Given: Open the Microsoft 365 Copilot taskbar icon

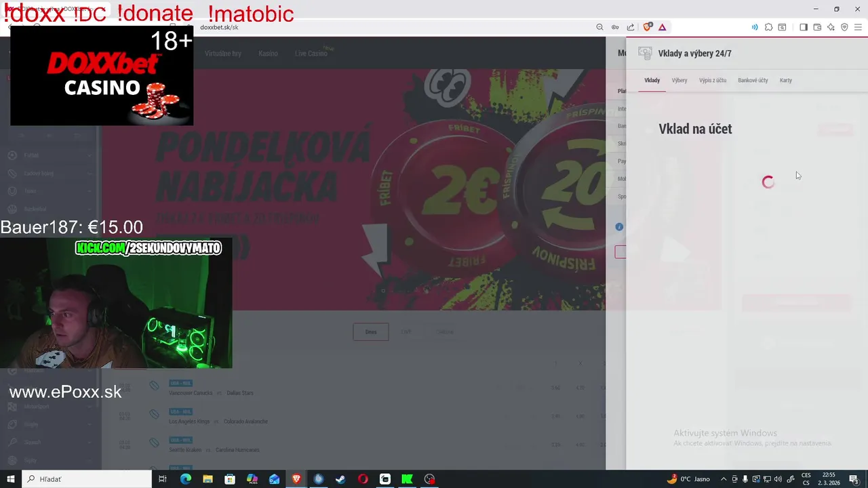Looking at the screenshot, I should (x=252, y=479).
